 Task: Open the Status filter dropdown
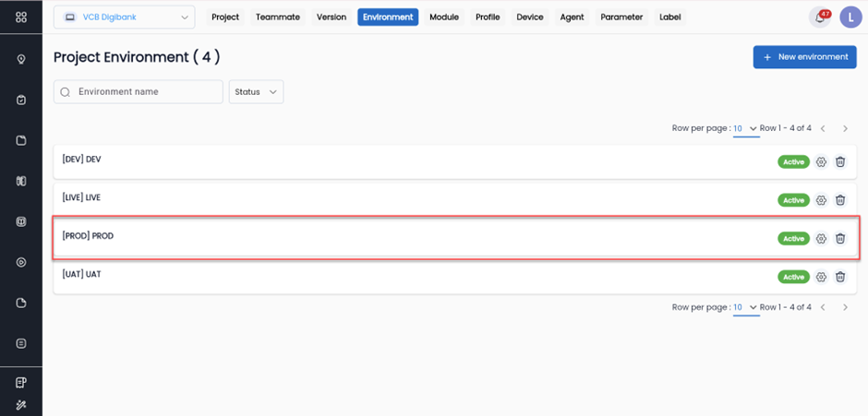(256, 92)
